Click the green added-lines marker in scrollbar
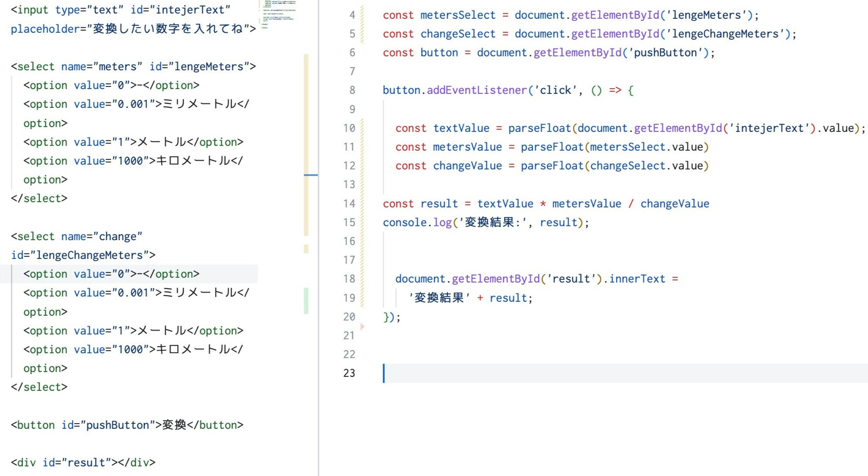This screenshot has width=868, height=476. [306, 300]
